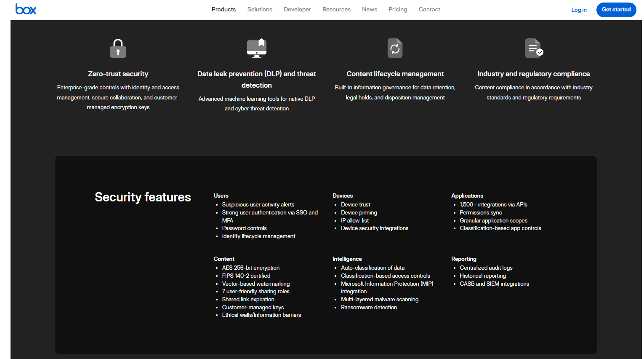The height and width of the screenshot is (359, 644).
Task: Open the Contact page
Action: (x=429, y=9)
